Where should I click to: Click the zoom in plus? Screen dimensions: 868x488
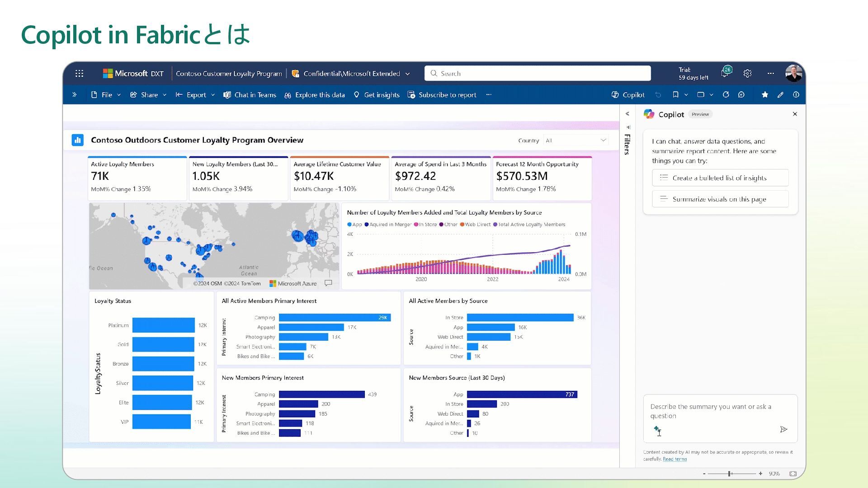pos(760,474)
